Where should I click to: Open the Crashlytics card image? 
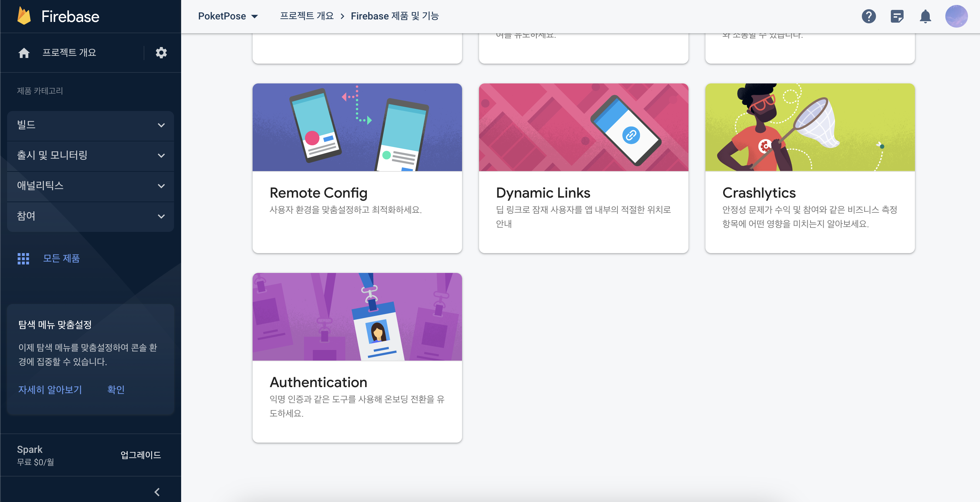pyautogui.click(x=809, y=127)
